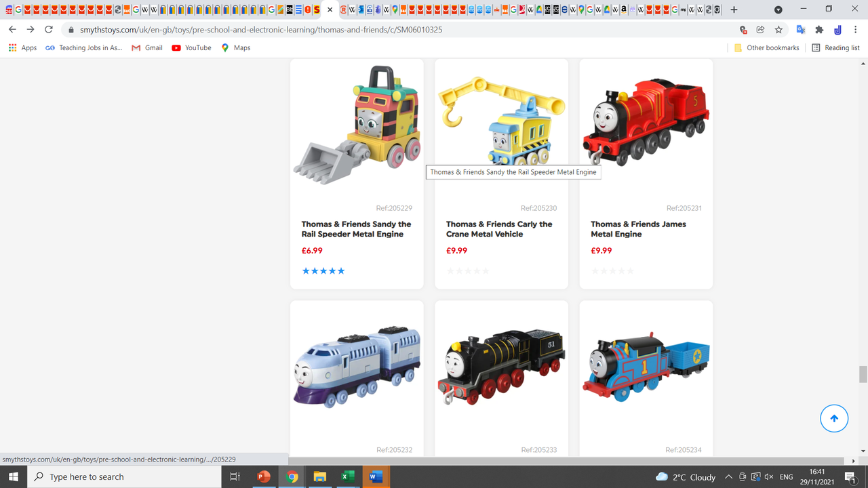Open the tab search dropdown

click(x=778, y=9)
